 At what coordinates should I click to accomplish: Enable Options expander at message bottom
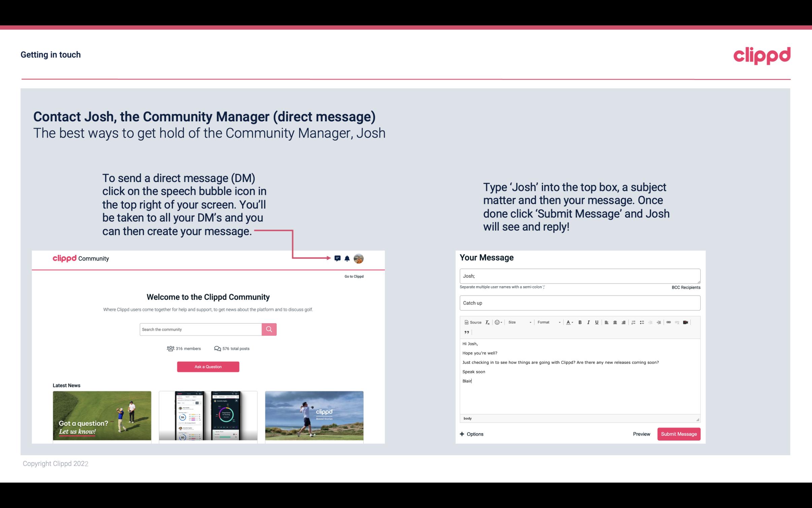471,434
